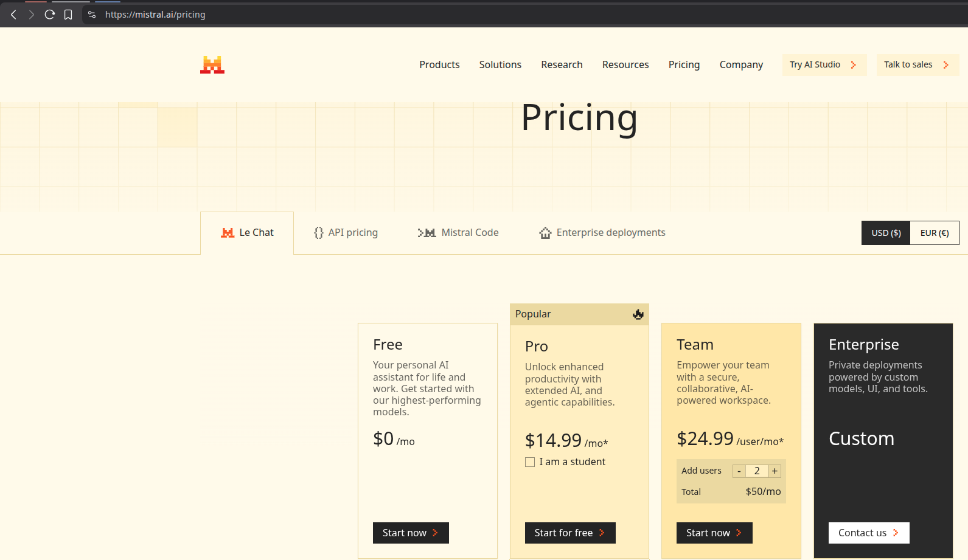Viewport: 968px width, 560px height.
Task: Click the $50/mo total value
Action: click(x=763, y=491)
